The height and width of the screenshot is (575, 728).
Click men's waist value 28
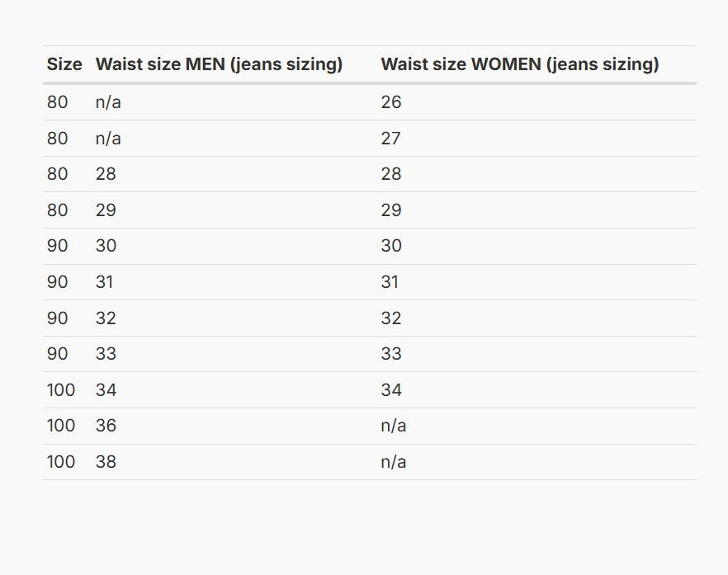106,174
